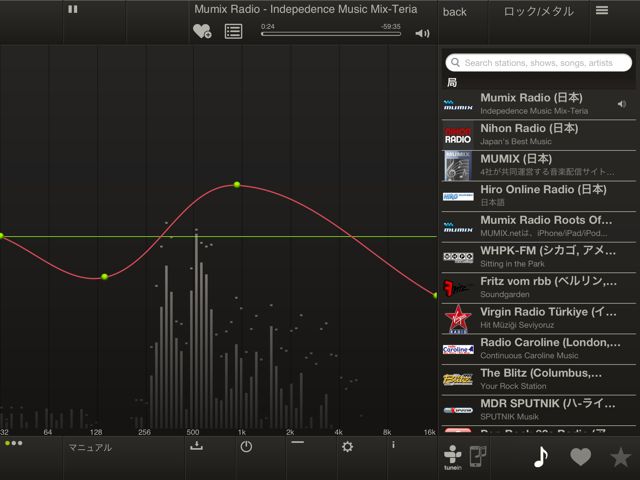
Task: Open the star featured tab
Action: pyautogui.click(x=621, y=457)
